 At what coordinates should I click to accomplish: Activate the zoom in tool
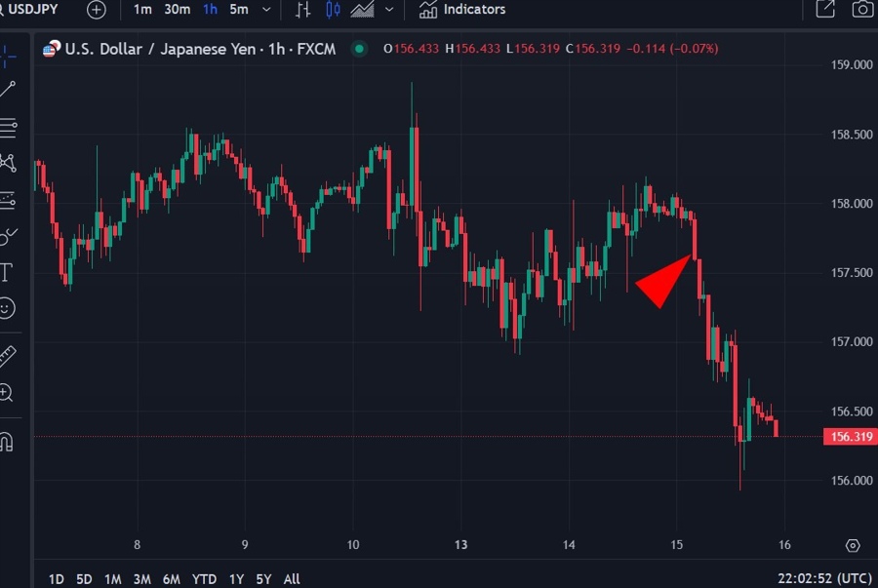pyautogui.click(x=6, y=393)
